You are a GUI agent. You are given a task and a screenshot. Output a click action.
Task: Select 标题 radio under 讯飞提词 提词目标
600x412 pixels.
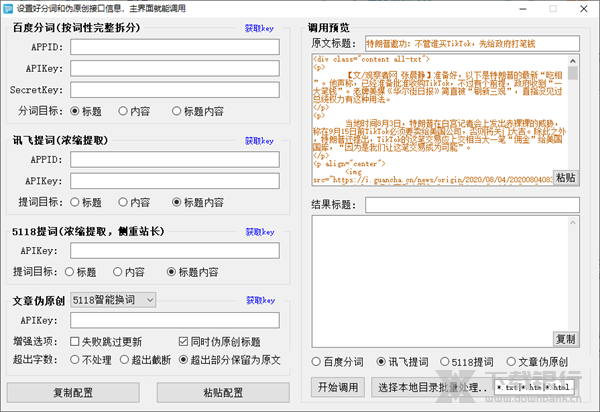pyautogui.click(x=86, y=202)
